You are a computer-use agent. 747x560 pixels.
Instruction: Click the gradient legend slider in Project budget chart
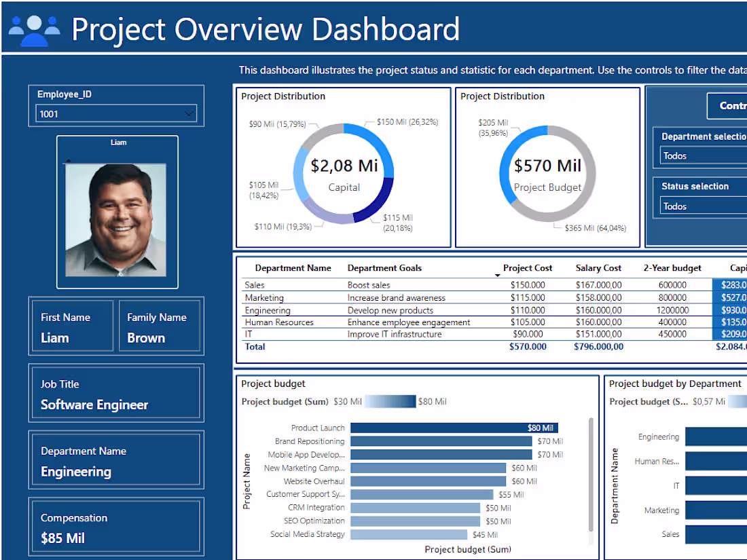[x=390, y=401]
